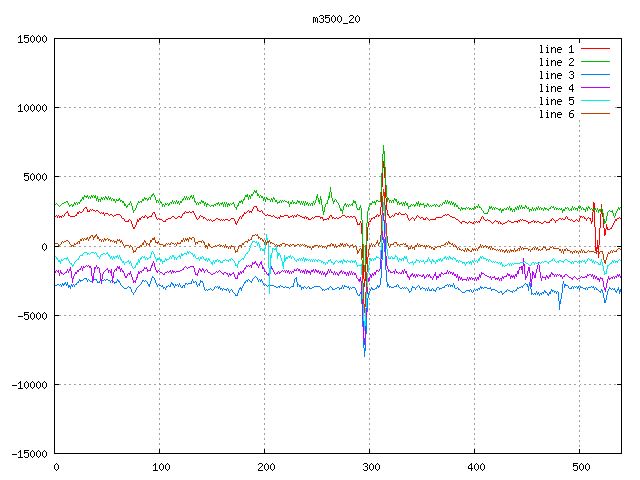Choose the 'line 5' legend label

(x=556, y=101)
